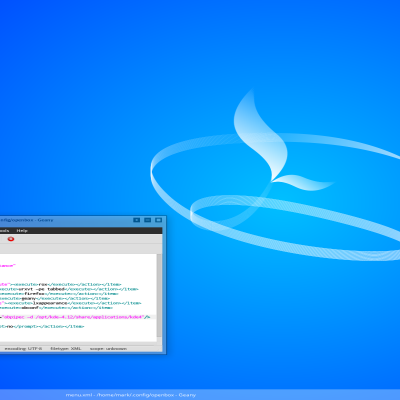
Task: Click the vertical scrollbar of the editor
Action: coord(159,297)
